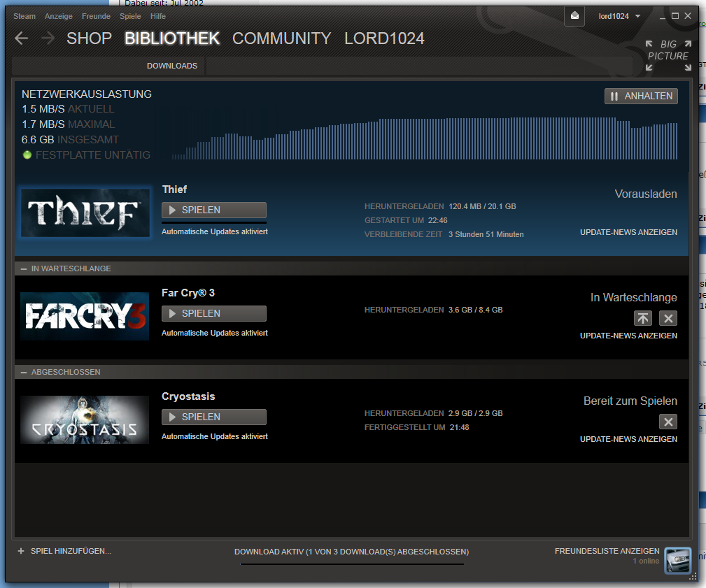The width and height of the screenshot is (706, 588).
Task: Click the Thief game title
Action: pyautogui.click(x=174, y=189)
